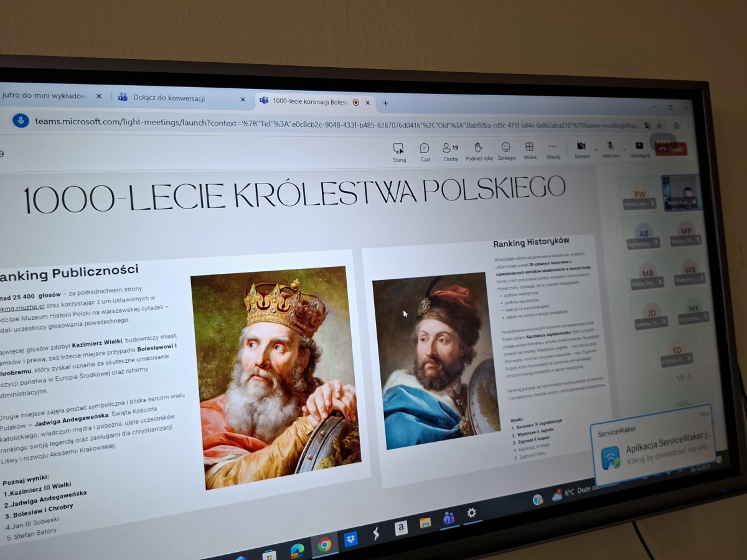Open the Zareaguj reactions icon
This screenshot has width=747, height=560.
tap(506, 148)
